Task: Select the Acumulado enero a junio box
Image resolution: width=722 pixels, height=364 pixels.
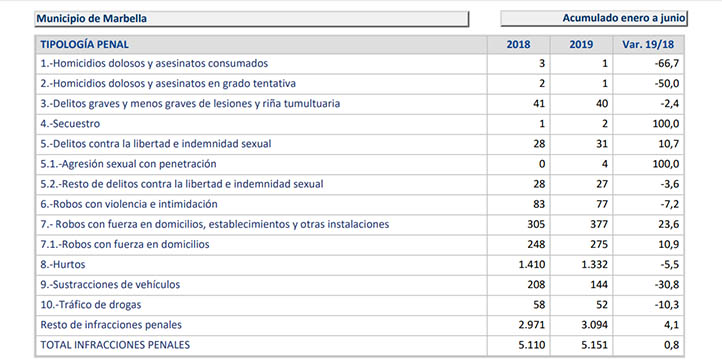Action: coord(594,18)
